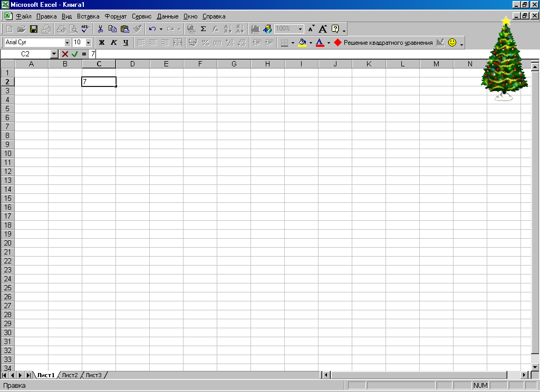Create a new workbook

click(9, 29)
